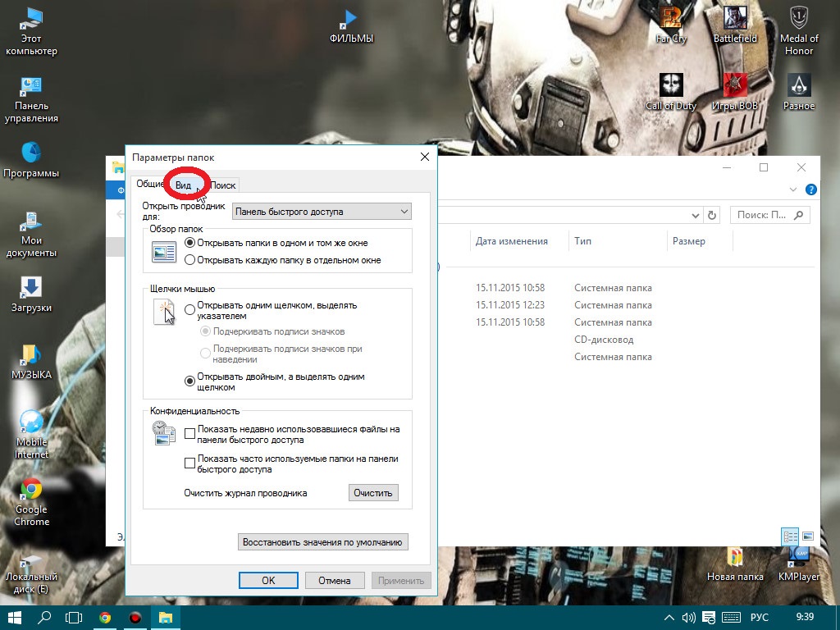
Task: Launch KMPlayer desktop shortcut
Action: (799, 564)
